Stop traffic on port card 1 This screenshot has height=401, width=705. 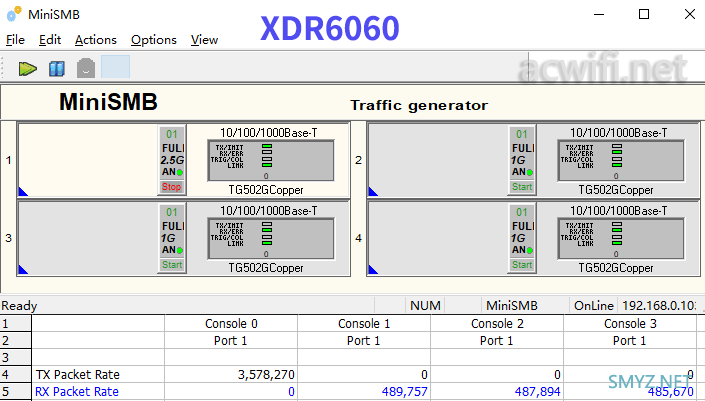(x=172, y=187)
